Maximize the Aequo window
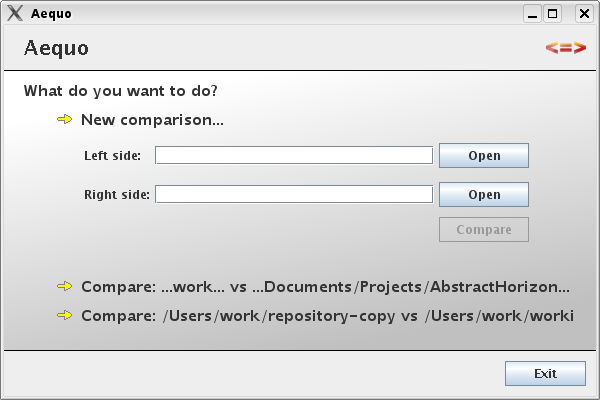 [553, 14]
